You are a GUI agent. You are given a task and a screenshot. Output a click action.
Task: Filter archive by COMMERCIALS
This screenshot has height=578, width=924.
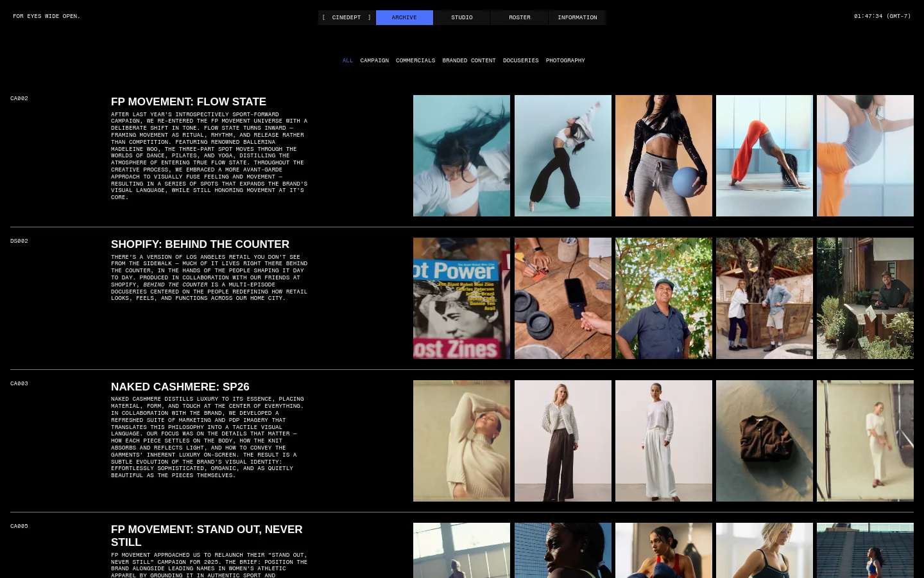[416, 60]
